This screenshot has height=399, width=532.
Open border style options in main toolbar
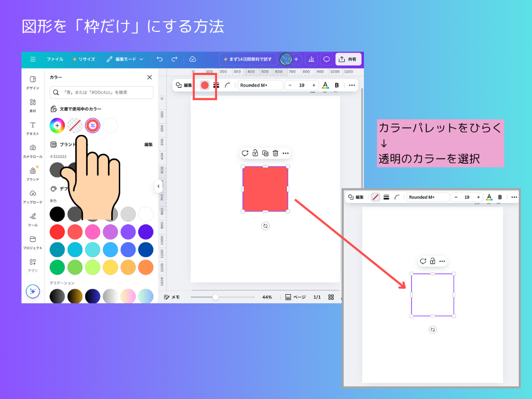tap(216, 85)
